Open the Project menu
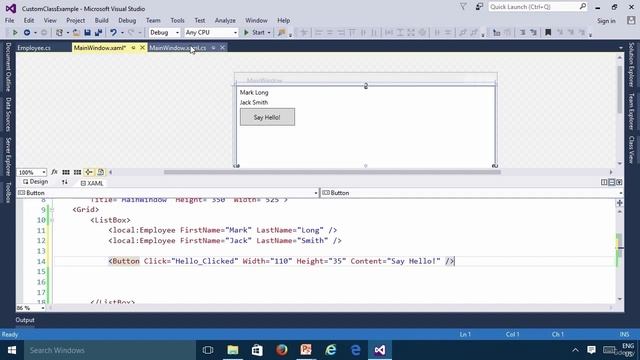640x360 pixels. 76,20
